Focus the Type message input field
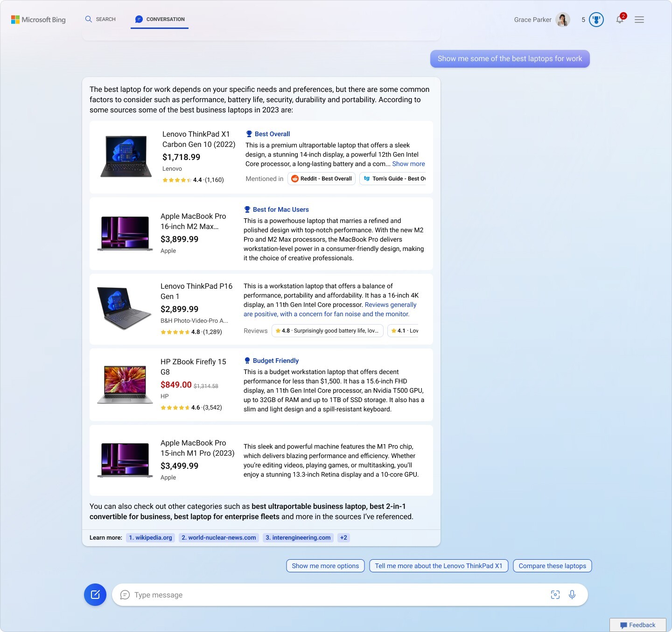Image resolution: width=672 pixels, height=632 pixels. pyautogui.click(x=350, y=595)
